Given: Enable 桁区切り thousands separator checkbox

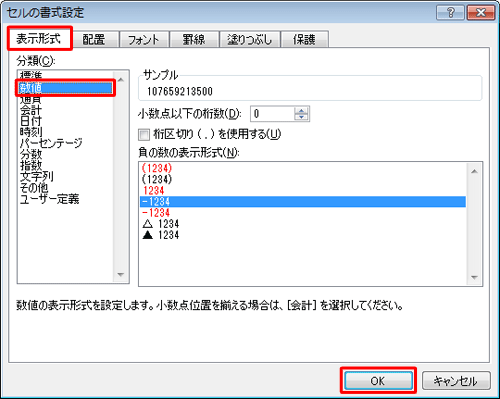Looking at the screenshot, I should tap(144, 135).
